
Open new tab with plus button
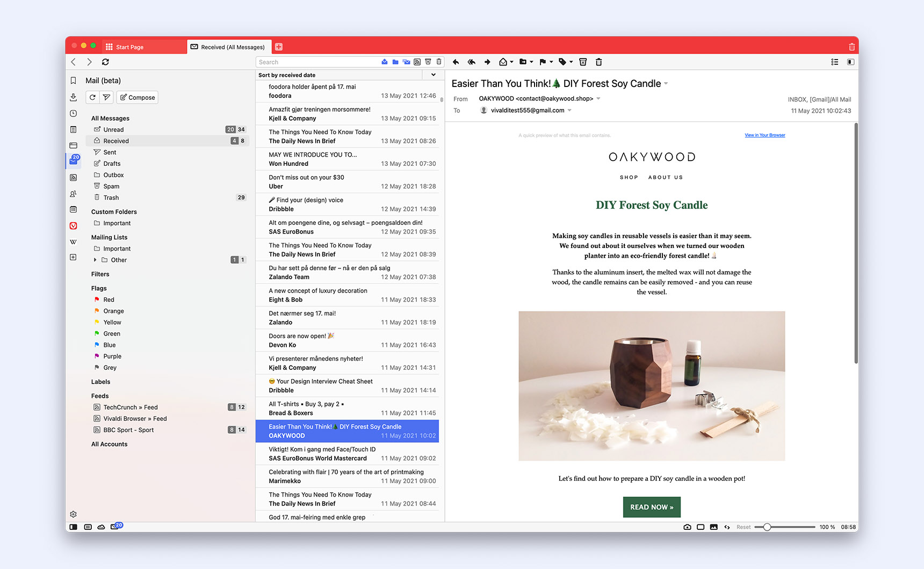coord(279,47)
